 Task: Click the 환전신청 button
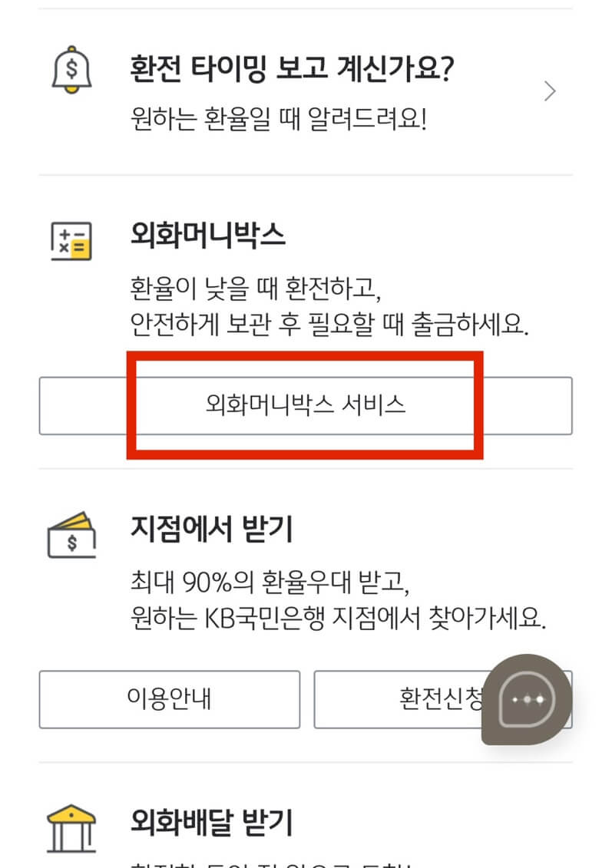click(442, 699)
